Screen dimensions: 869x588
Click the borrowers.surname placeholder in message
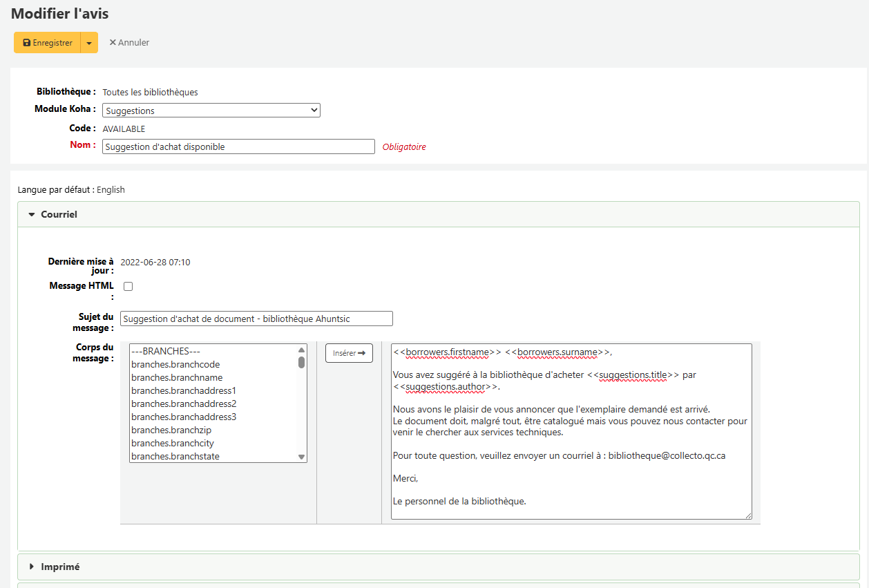557,352
